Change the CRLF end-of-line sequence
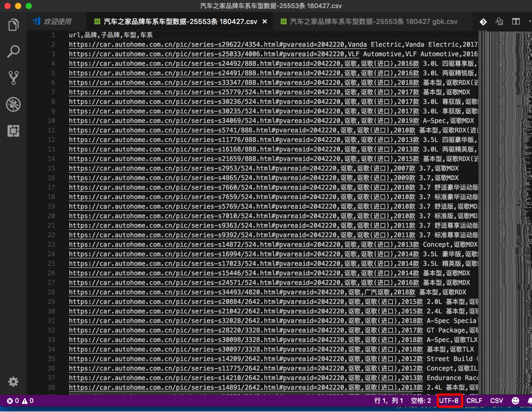This screenshot has height=412, width=532. pyautogui.click(x=474, y=401)
